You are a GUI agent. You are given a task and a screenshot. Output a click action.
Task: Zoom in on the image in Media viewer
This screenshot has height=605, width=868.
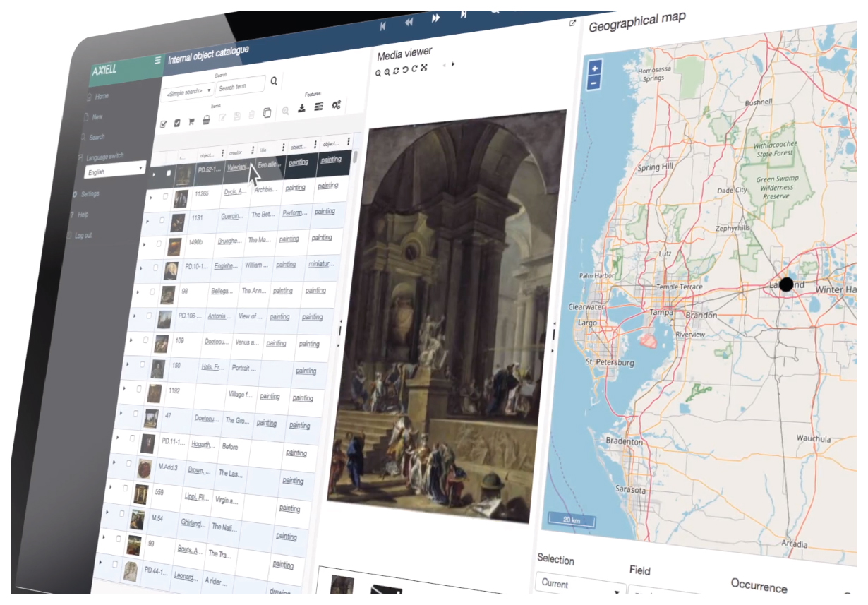pyautogui.click(x=378, y=73)
